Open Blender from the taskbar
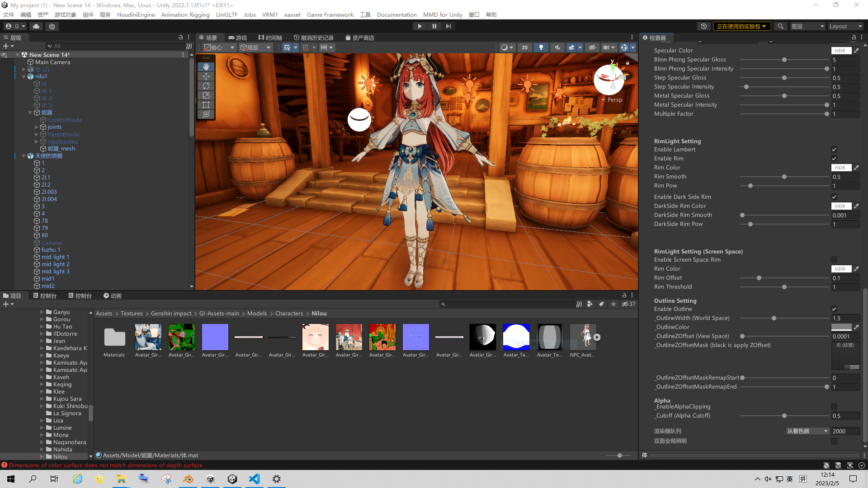 [x=188, y=479]
